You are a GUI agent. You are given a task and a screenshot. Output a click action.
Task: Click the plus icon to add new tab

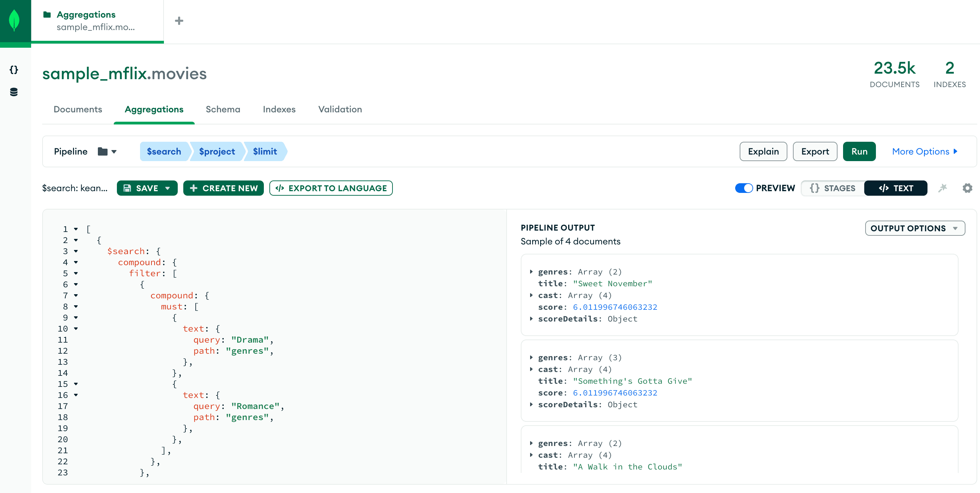coord(179,20)
